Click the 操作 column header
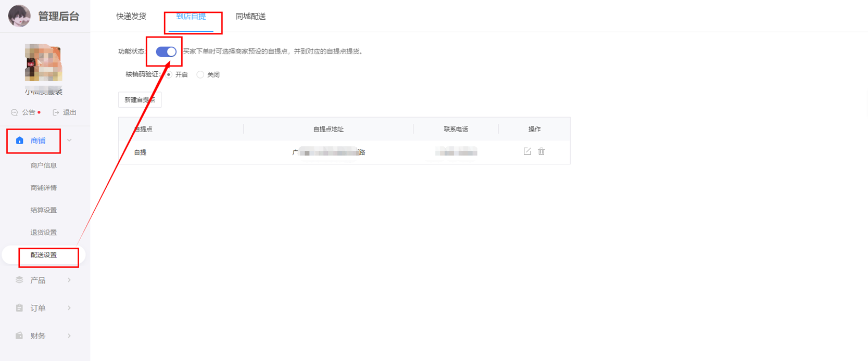This screenshot has width=868, height=361. (534, 129)
